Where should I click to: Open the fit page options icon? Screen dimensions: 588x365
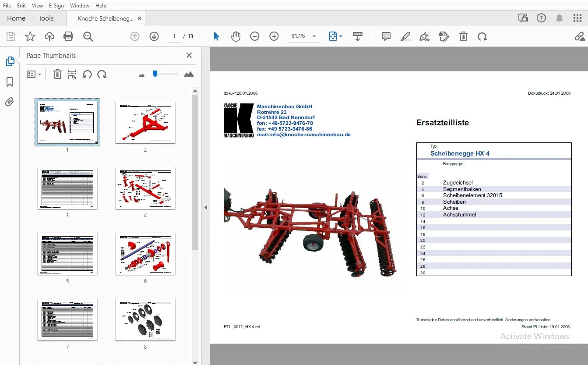click(x=336, y=36)
